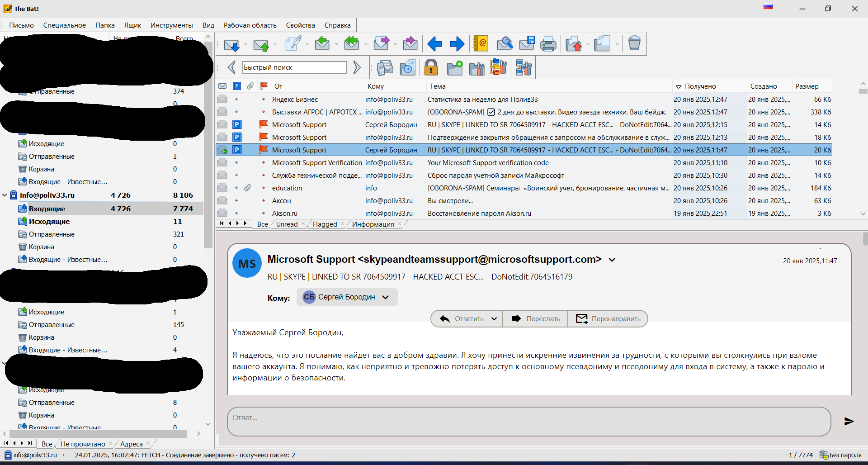Image resolution: width=868 pixels, height=465 pixels.
Task: Toggle parked status on Microsoft Support 12:15 message
Action: point(237,124)
